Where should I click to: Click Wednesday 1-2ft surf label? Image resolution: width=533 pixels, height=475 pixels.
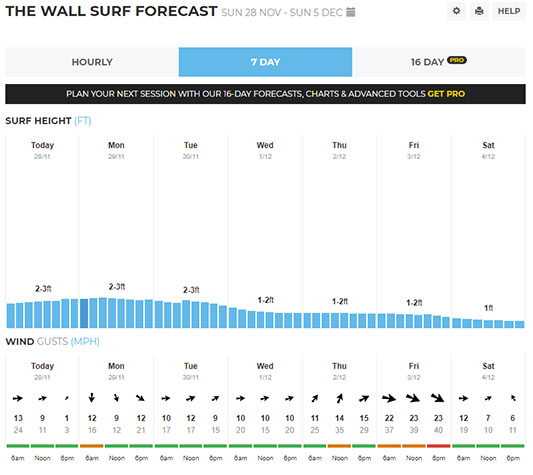(265, 300)
